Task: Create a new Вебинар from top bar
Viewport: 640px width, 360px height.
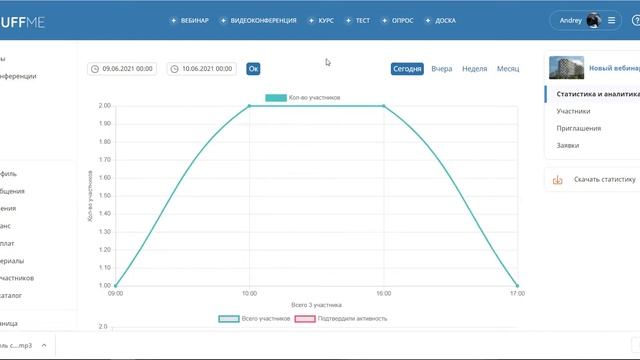Action: (190, 20)
